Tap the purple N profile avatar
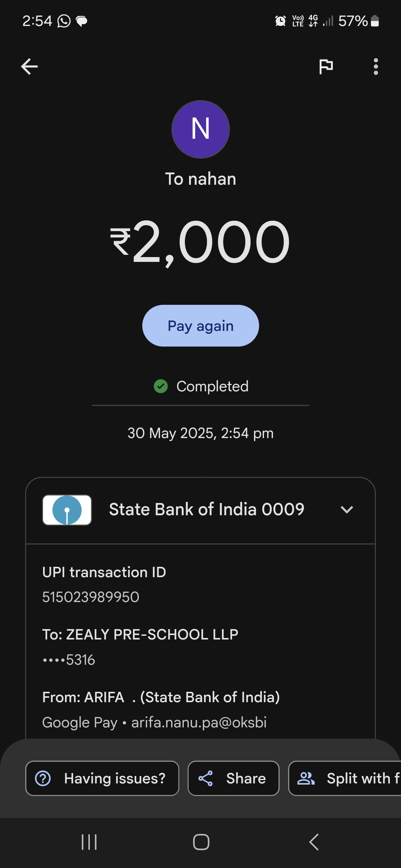This screenshot has height=868, width=401. 200,129
